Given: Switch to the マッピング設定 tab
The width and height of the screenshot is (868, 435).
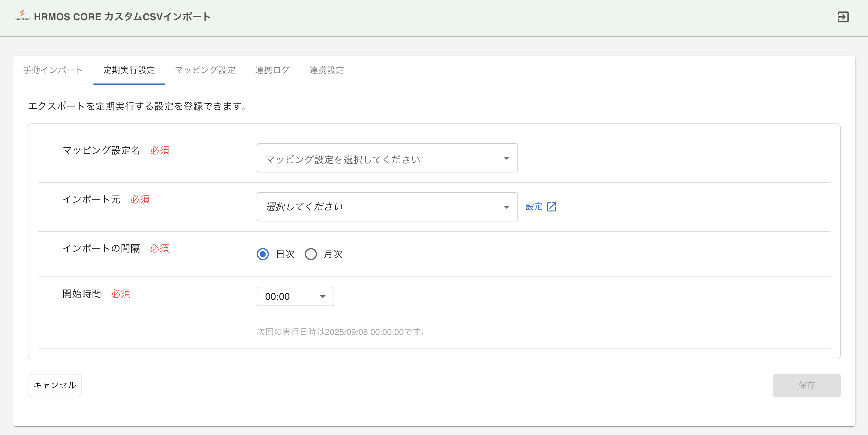Looking at the screenshot, I should (x=205, y=70).
